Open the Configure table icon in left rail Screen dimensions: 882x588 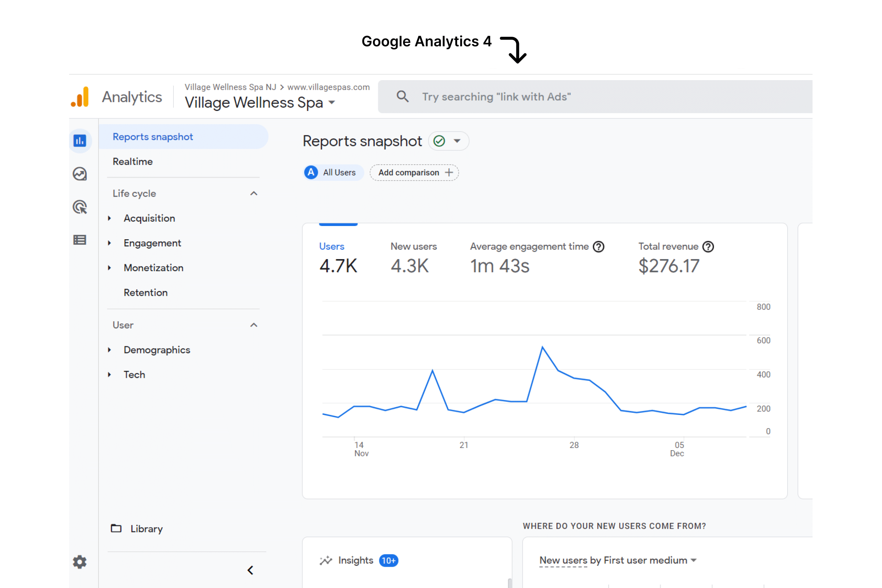80,240
